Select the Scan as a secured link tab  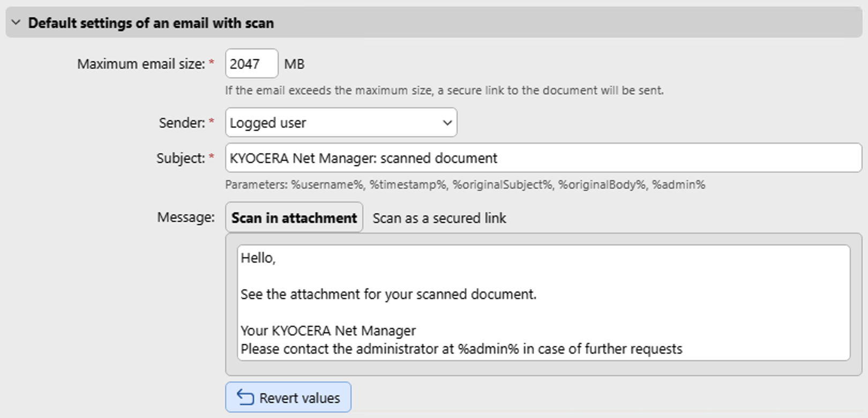(439, 218)
